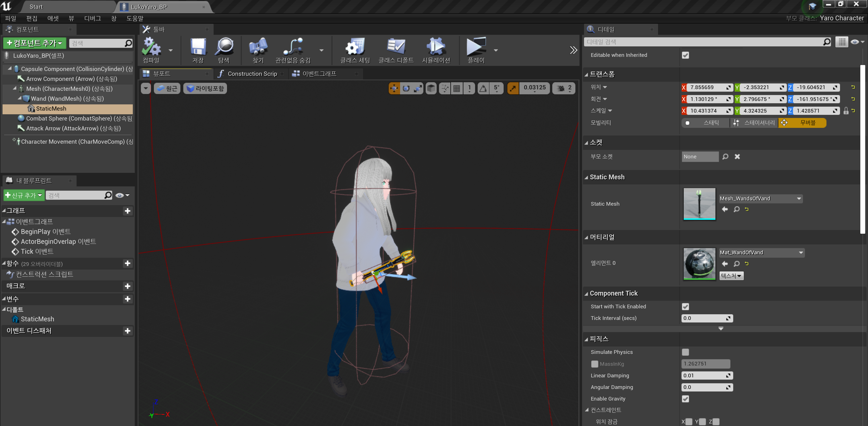The height and width of the screenshot is (426, 868).
Task: Click the 신규 추가 button
Action: [23, 195]
